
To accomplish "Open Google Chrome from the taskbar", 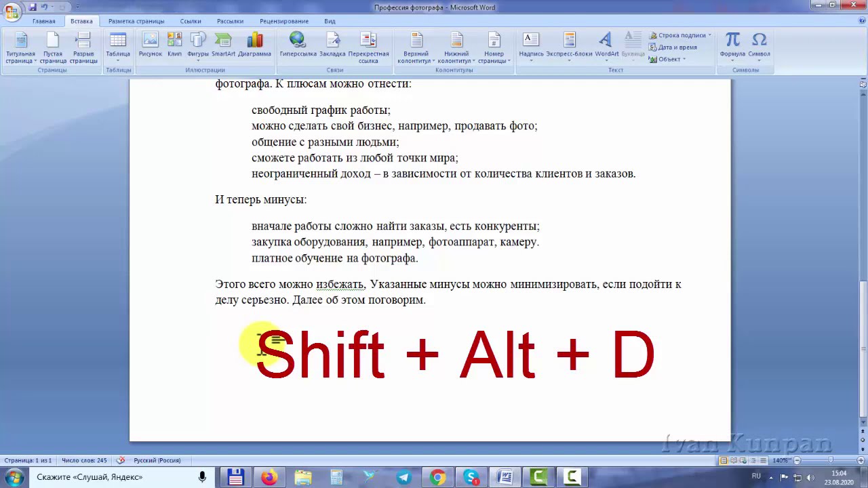I will coord(437,478).
